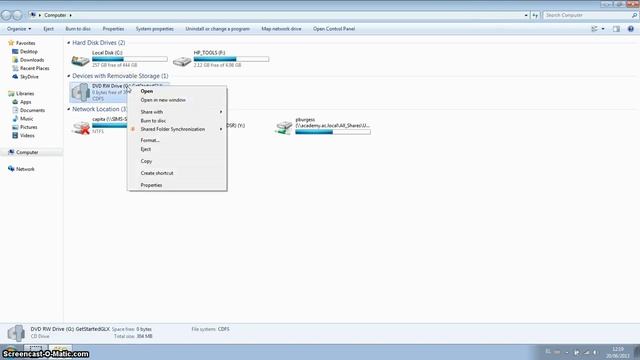The height and width of the screenshot is (360, 640).
Task: Open the view options dropdown arrow
Action: coord(603,29)
